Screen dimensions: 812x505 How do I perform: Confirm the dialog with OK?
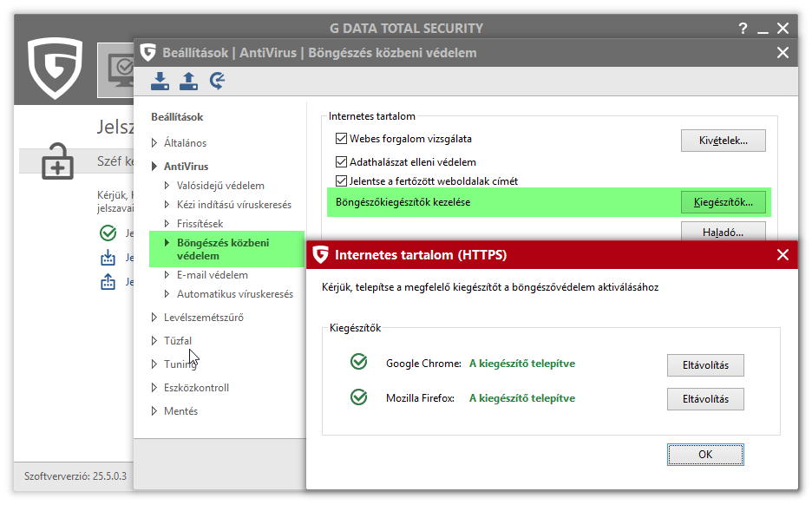pos(705,454)
